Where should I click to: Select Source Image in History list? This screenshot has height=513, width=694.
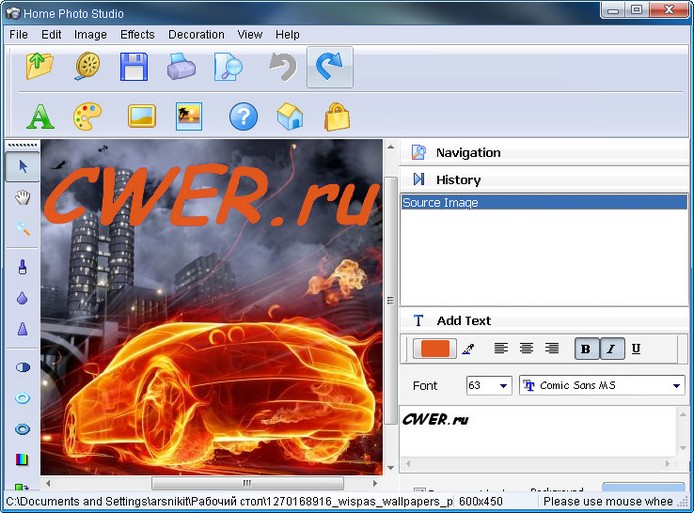pos(441,203)
